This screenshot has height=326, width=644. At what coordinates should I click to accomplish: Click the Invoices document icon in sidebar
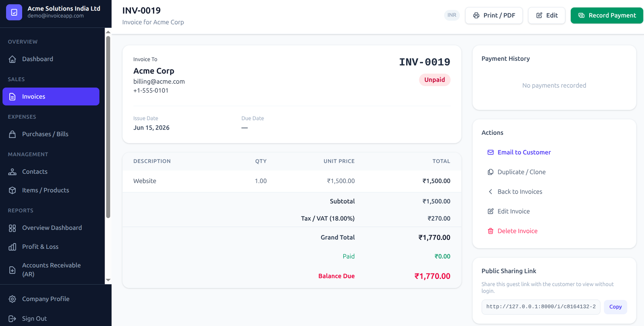[12, 97]
